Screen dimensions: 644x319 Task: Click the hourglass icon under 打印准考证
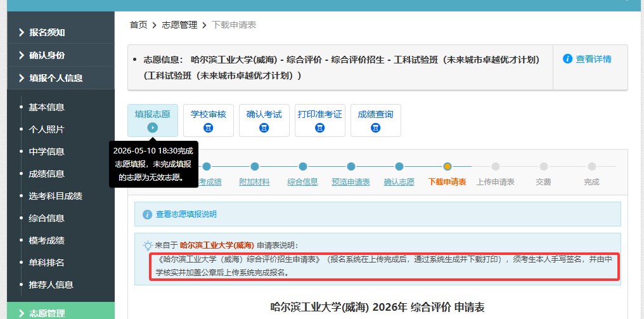[x=320, y=128]
